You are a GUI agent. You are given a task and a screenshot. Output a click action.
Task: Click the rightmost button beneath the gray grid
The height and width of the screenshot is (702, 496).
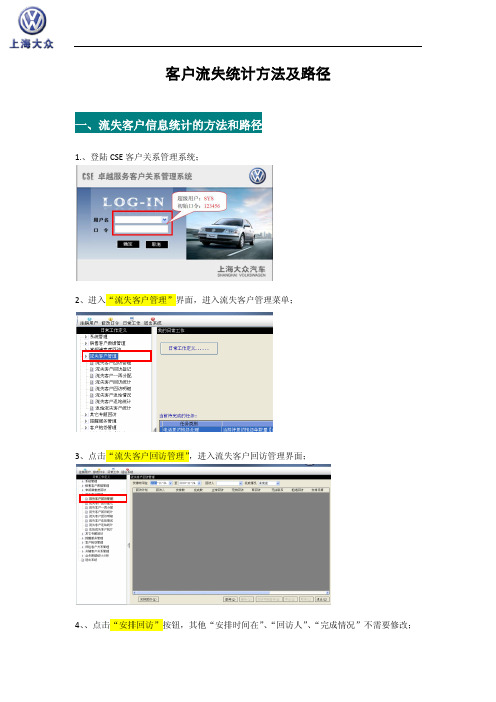[322, 599]
